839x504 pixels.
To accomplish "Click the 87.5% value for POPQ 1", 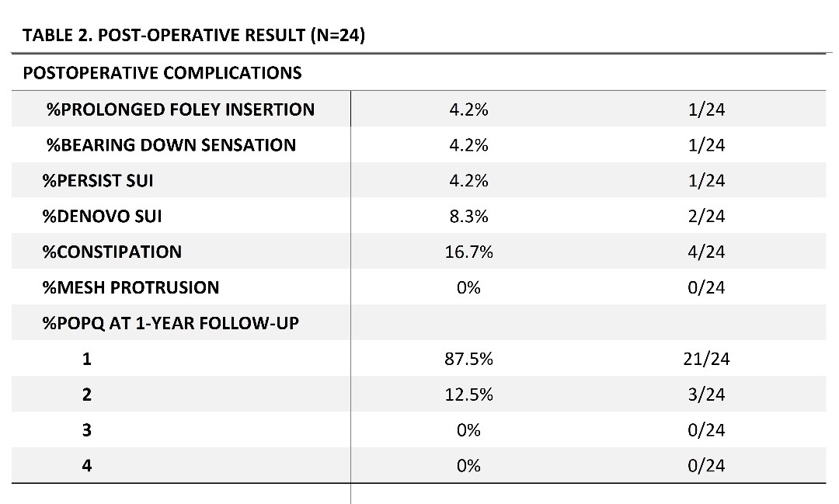I will (468, 359).
